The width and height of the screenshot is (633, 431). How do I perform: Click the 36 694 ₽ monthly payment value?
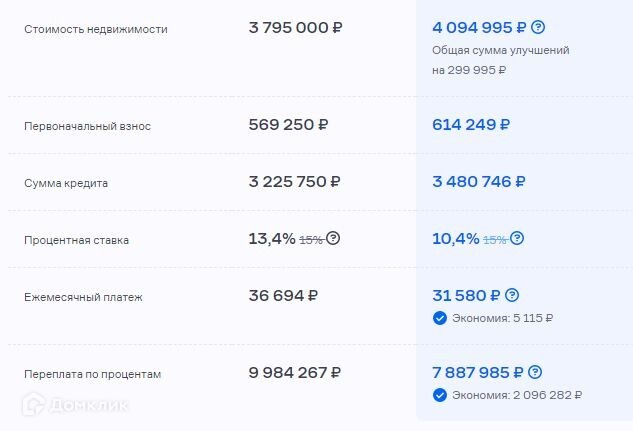[x=283, y=296]
